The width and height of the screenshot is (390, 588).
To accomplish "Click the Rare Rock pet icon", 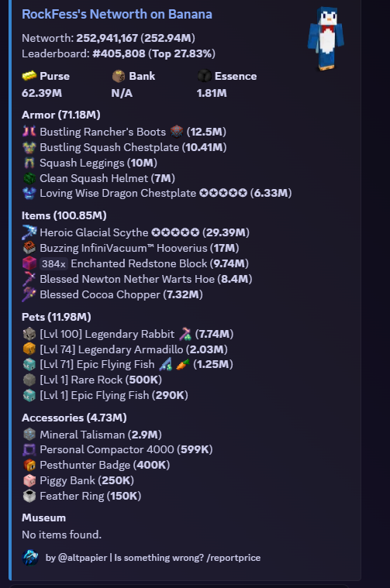I will [x=29, y=380].
